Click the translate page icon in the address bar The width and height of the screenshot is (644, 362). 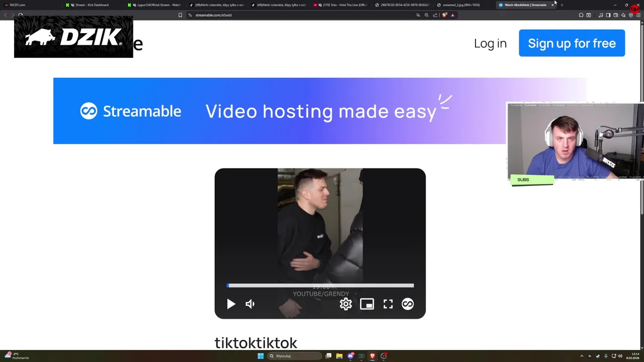click(418, 15)
